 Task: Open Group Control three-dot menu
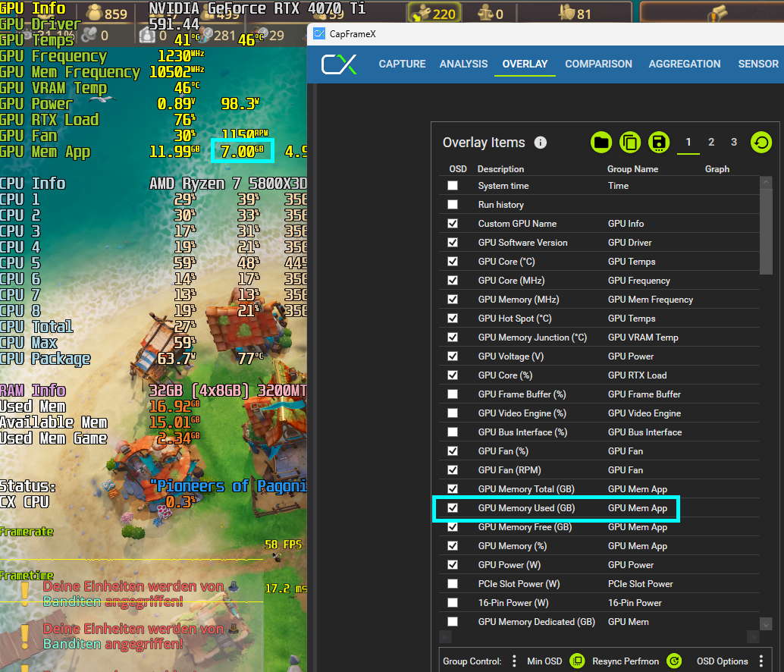click(x=514, y=661)
